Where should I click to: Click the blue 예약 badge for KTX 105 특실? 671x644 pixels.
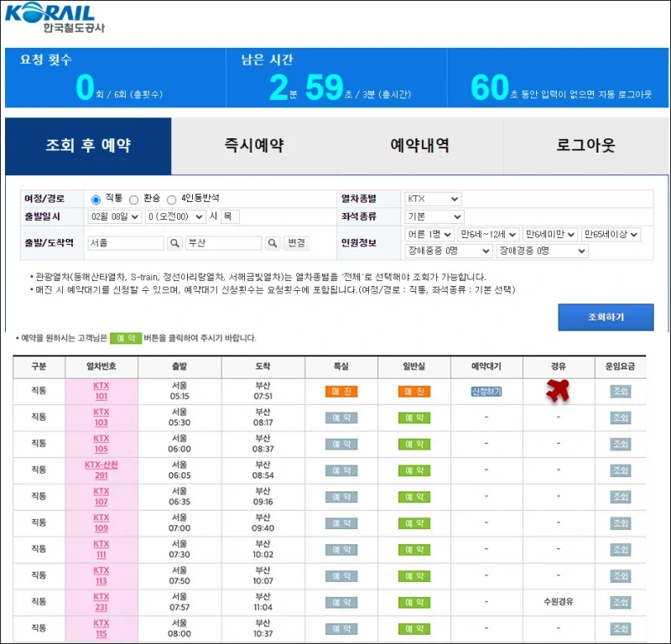click(x=341, y=444)
